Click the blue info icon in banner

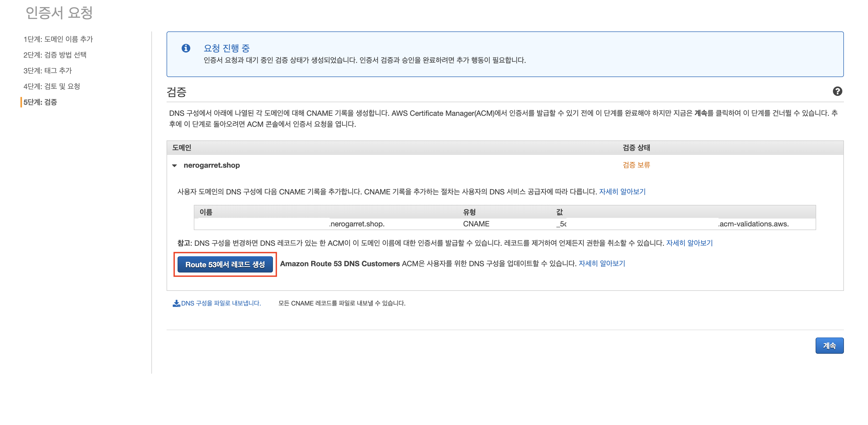[x=186, y=48]
